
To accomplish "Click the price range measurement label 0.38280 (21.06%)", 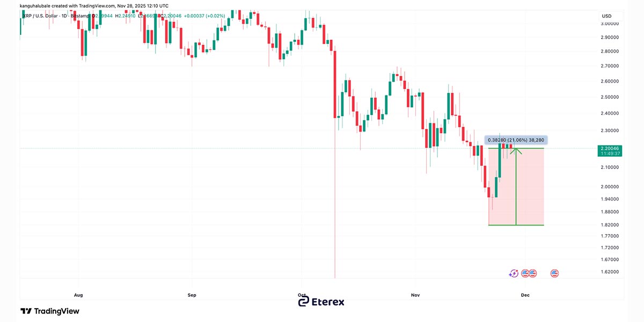I will click(x=516, y=140).
